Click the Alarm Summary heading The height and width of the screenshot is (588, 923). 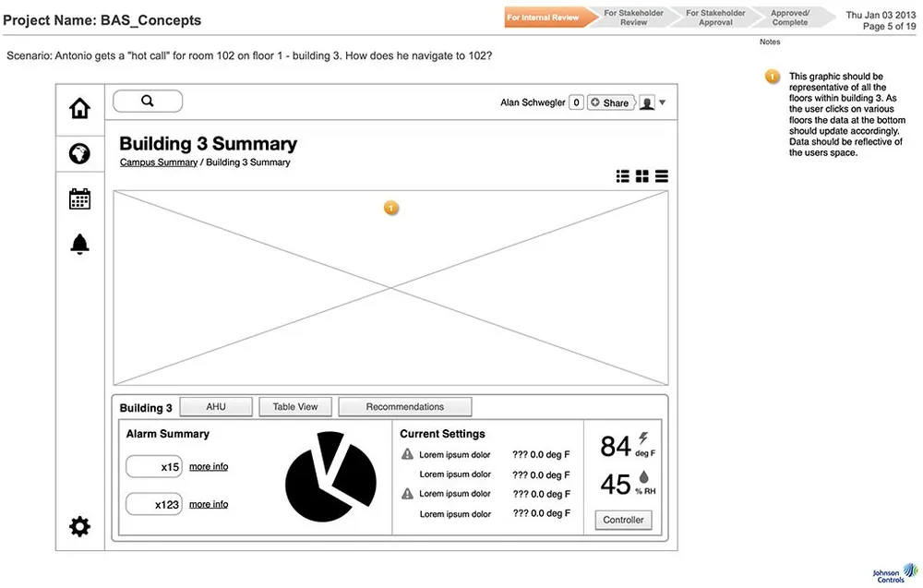pos(168,434)
